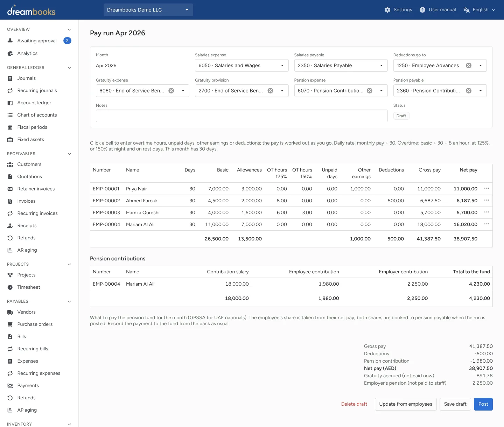
Task: Click Ahmed Farouk's OT hours 125% cell
Action: [x=277, y=201]
